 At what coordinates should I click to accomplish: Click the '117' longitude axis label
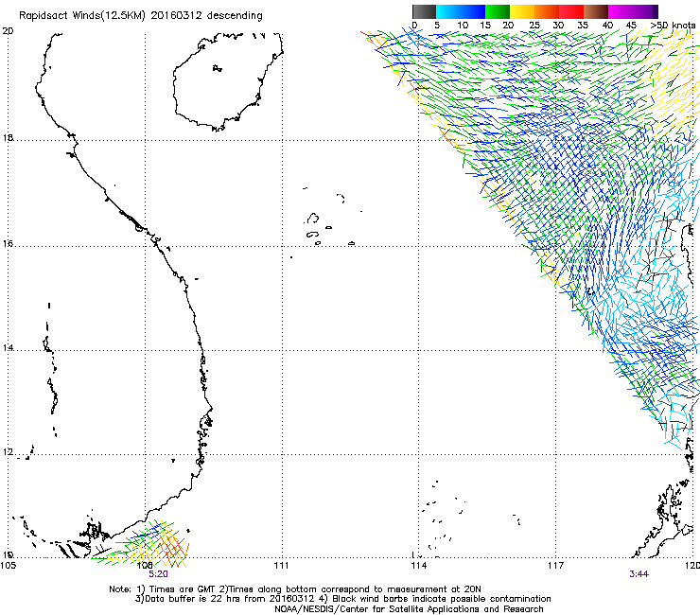click(556, 566)
